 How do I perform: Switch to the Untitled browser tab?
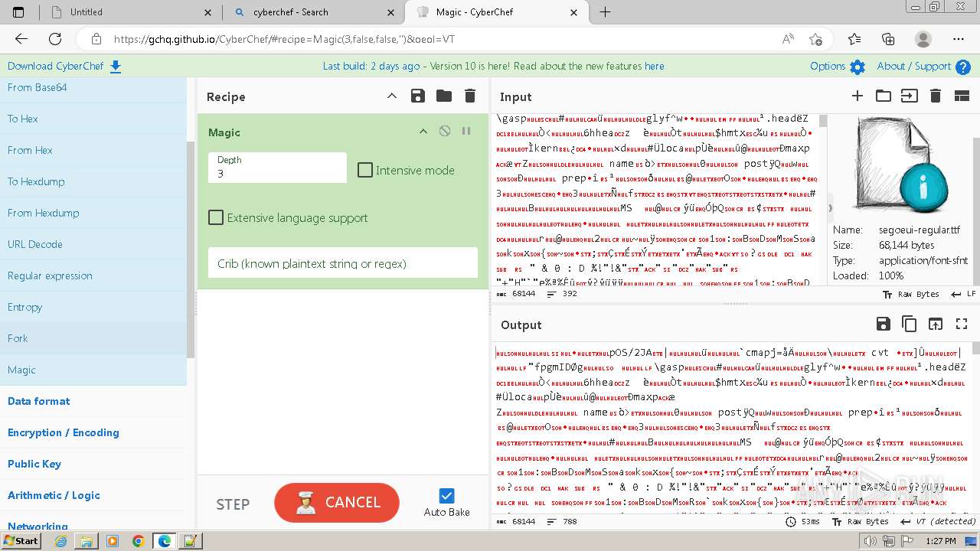tap(130, 12)
